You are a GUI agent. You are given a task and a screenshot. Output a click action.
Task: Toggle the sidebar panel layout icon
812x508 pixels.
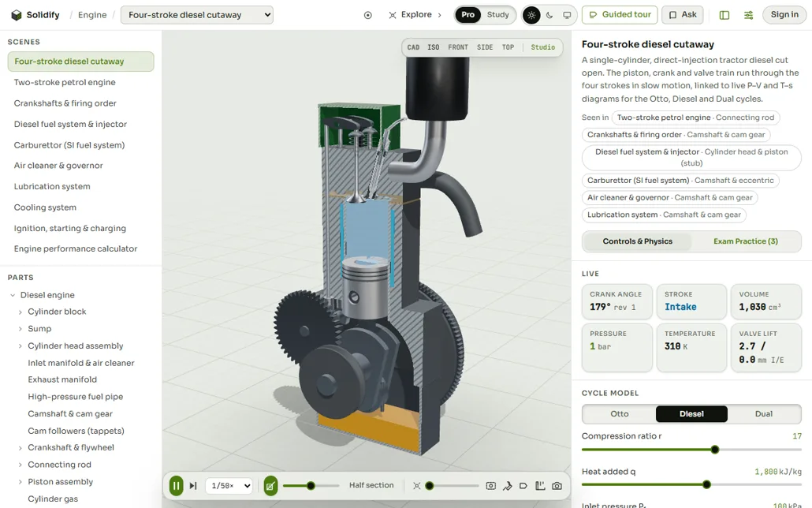click(x=724, y=15)
